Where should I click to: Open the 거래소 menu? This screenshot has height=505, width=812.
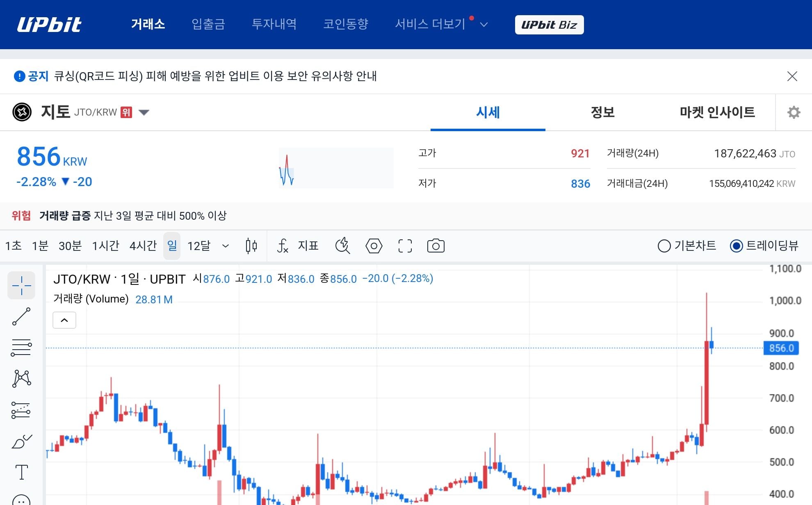pos(148,24)
